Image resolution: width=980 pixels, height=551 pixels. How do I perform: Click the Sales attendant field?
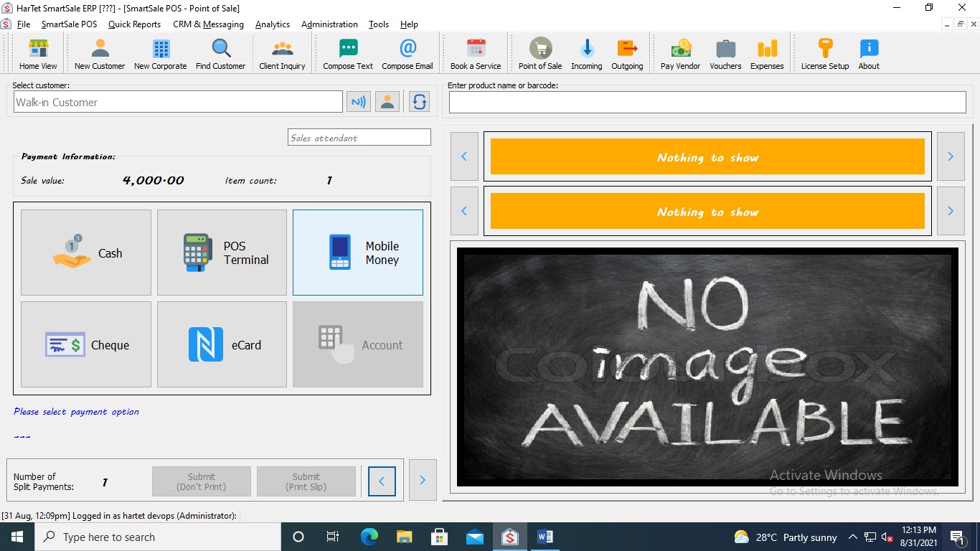[x=359, y=138]
